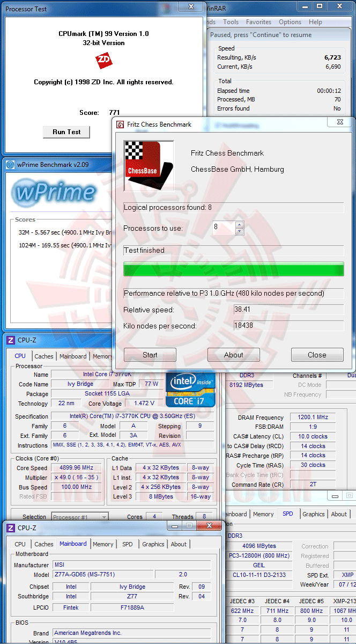Click the processor name Intel Core i7 3770K
Viewport: 356px width, 644px height.
[x=106, y=374]
